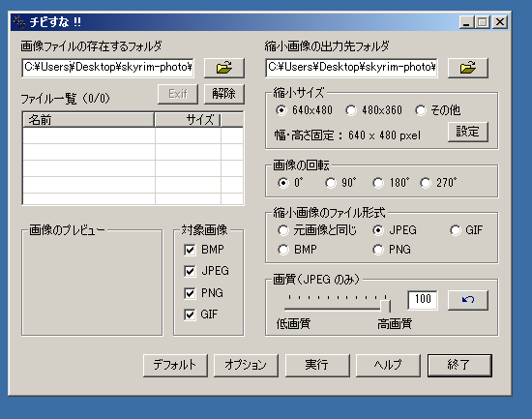
Task: Select the 640x480 reduction size
Action: (304, 110)
